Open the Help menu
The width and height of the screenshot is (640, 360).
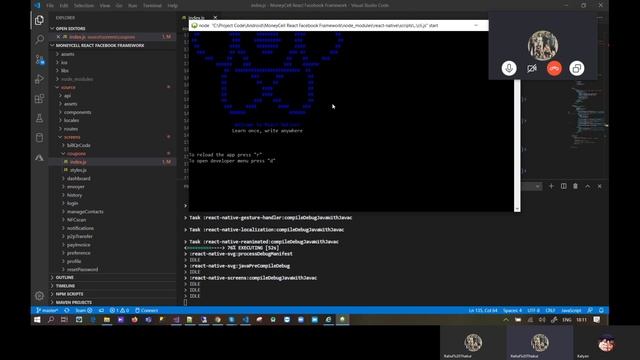point(173,5)
